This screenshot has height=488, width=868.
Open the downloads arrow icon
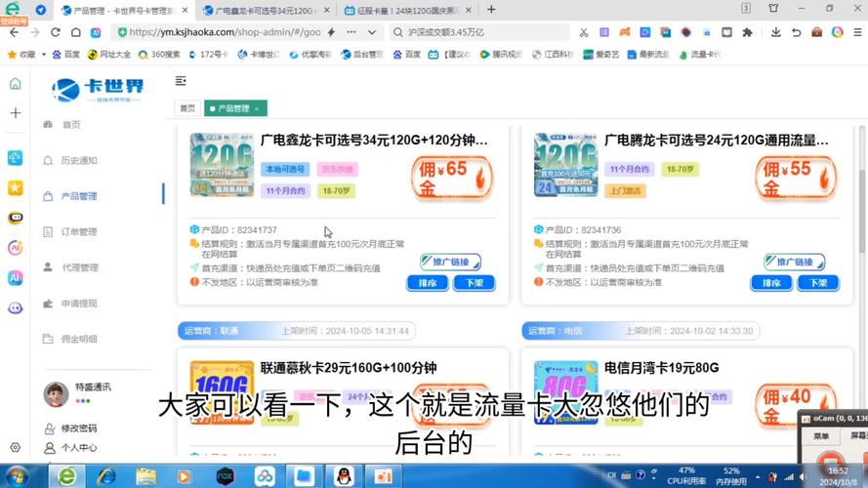pos(775,32)
